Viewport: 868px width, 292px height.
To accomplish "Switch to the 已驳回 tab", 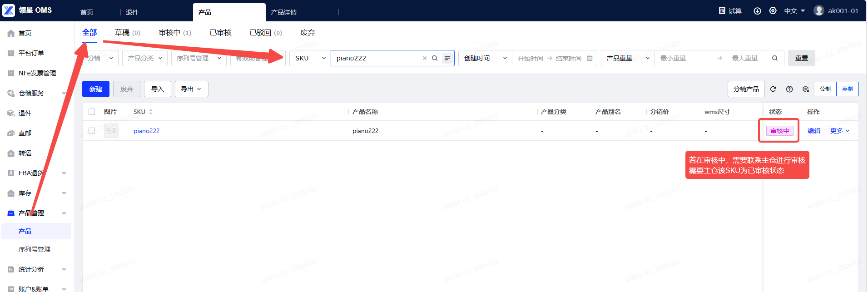I will (x=266, y=33).
